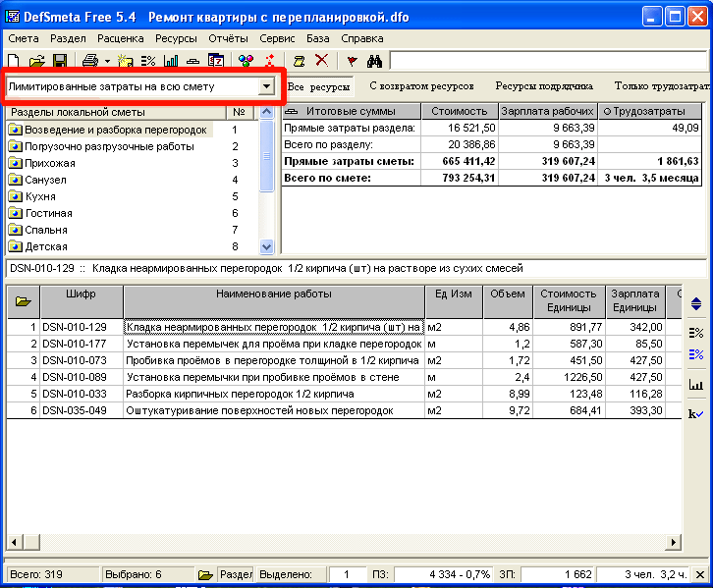Click the Save floppy disk icon
This screenshot has height=588, width=713.
click(x=59, y=61)
